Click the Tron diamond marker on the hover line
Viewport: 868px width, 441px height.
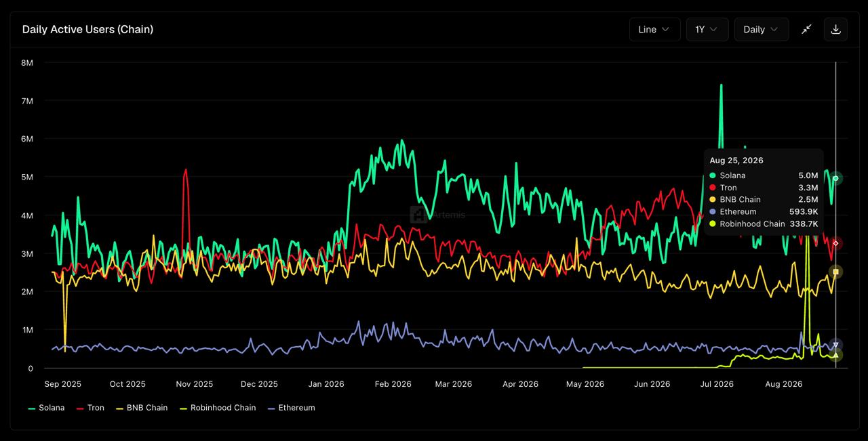tap(836, 243)
